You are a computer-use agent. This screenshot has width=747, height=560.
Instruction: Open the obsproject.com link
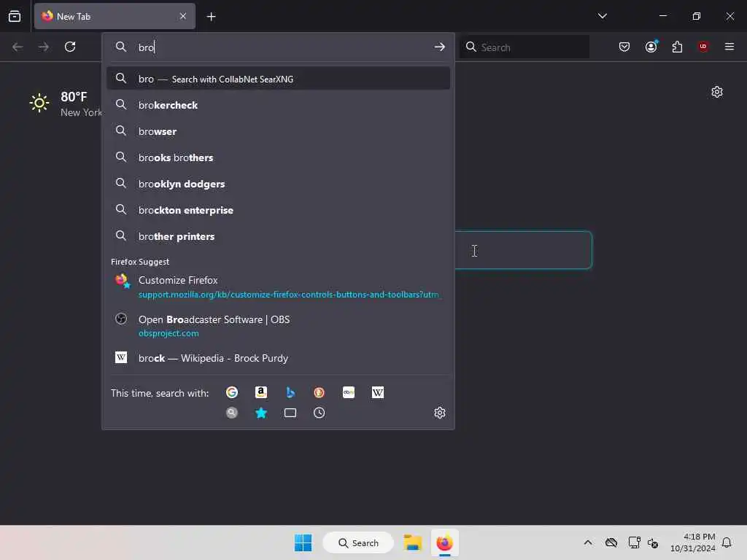169,333
